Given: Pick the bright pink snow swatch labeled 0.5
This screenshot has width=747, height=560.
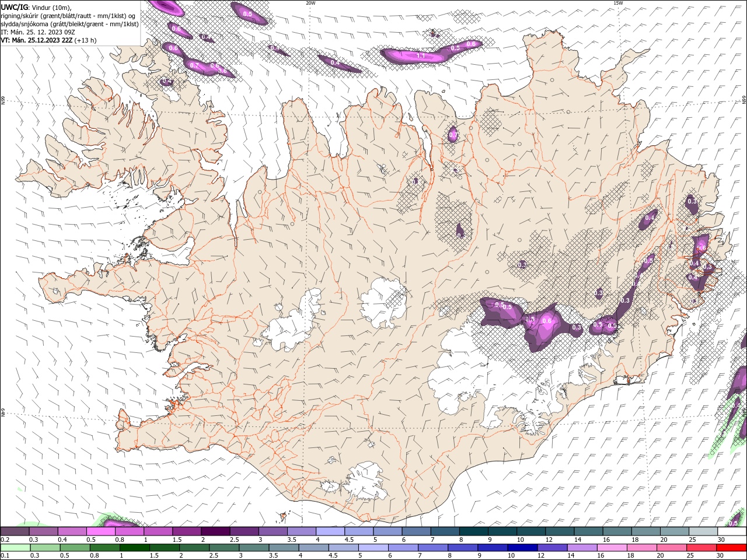Looking at the screenshot, I should pos(100,531).
